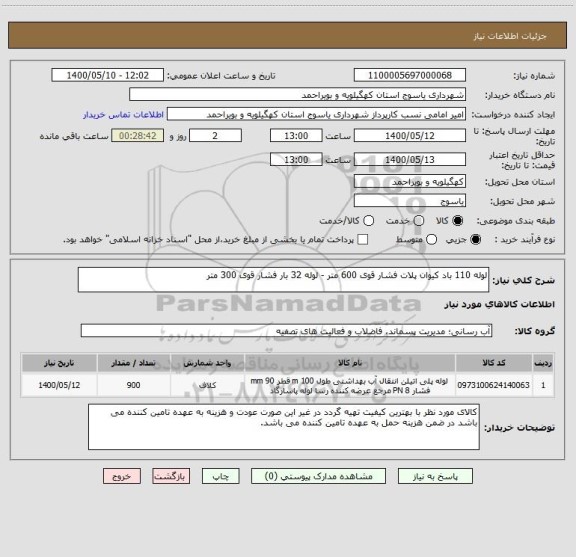Viewport: 576px width, 557px height.
Task: Click the خروج exit button
Action: tap(122, 476)
